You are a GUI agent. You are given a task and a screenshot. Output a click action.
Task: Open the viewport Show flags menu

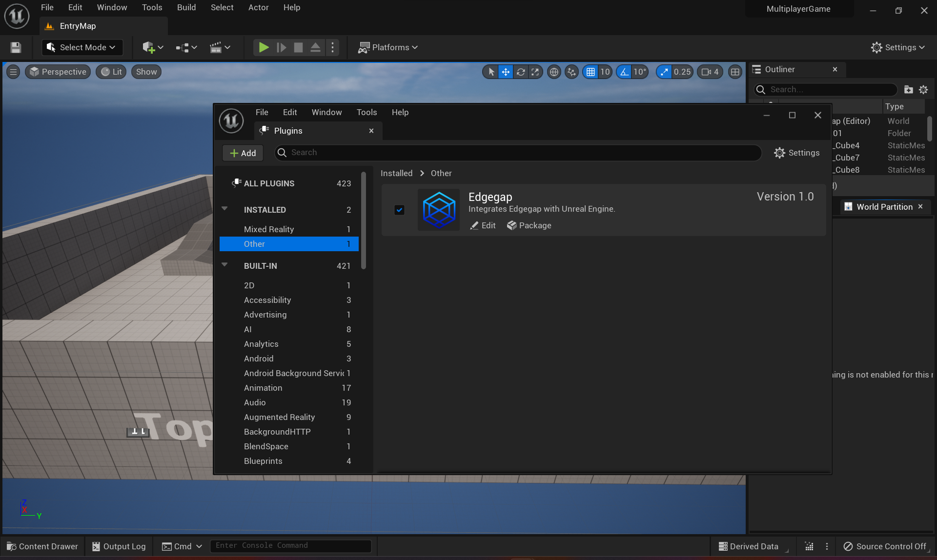(146, 72)
